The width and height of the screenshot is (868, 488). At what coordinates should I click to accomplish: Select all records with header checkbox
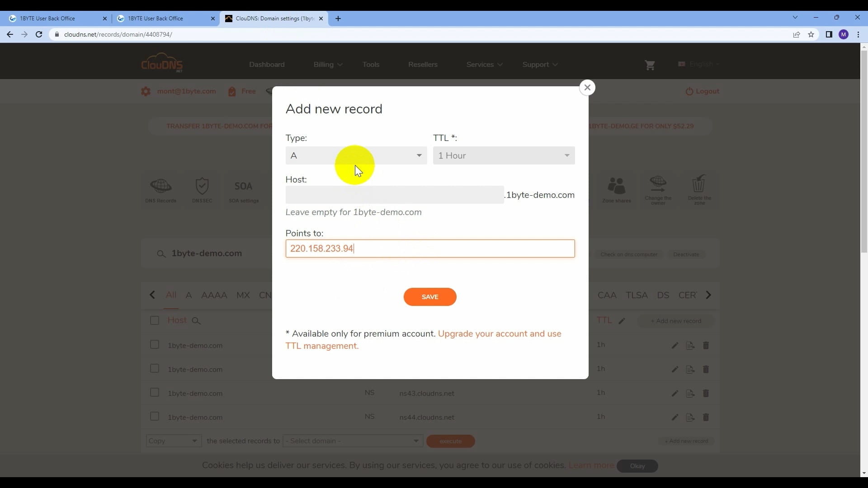[154, 320]
